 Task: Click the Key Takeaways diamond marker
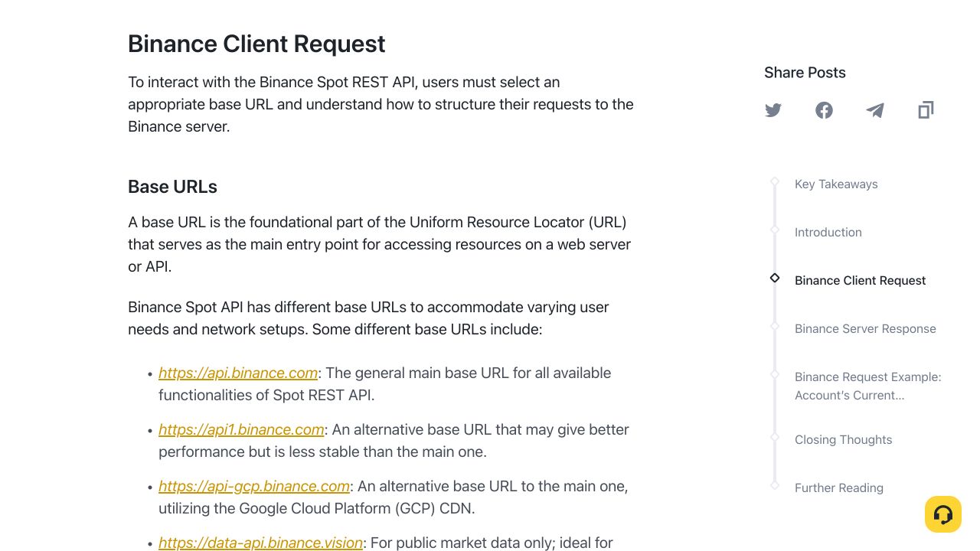pyautogui.click(x=775, y=181)
